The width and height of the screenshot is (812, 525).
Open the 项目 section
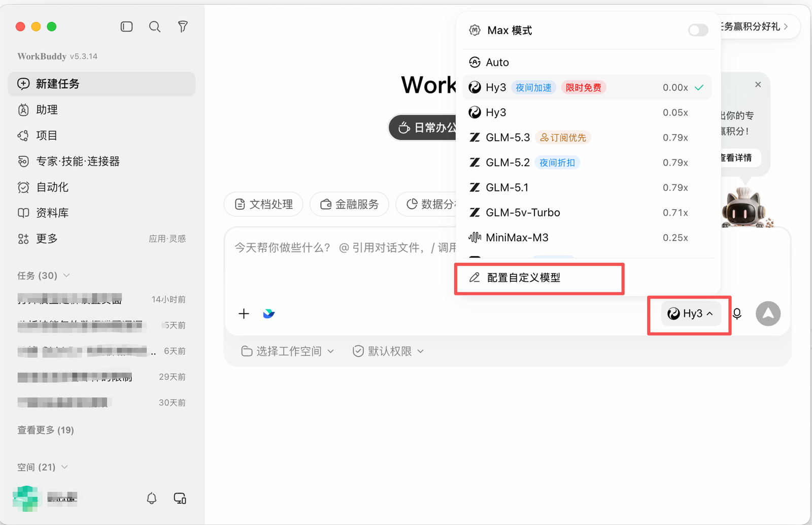[101, 136]
